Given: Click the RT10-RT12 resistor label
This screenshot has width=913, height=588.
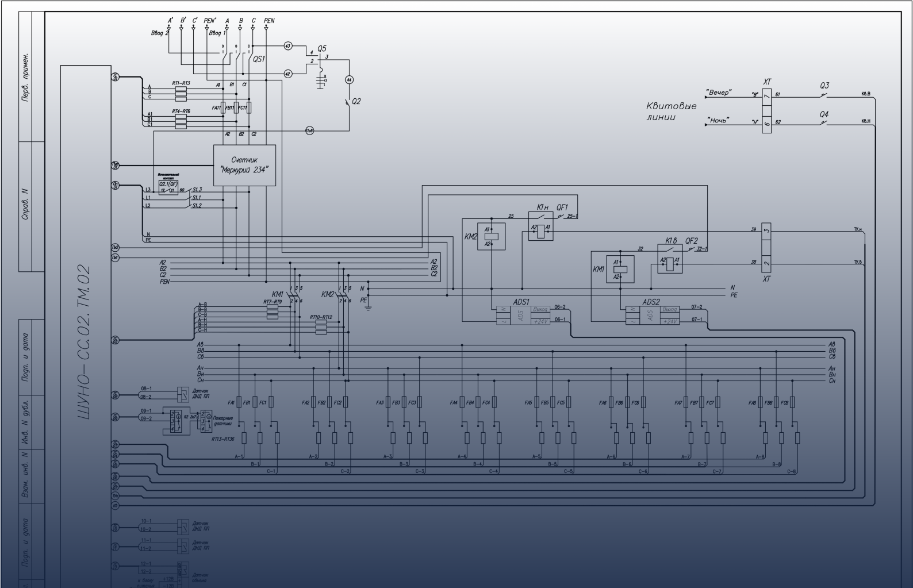Looking at the screenshot, I should pos(321,317).
